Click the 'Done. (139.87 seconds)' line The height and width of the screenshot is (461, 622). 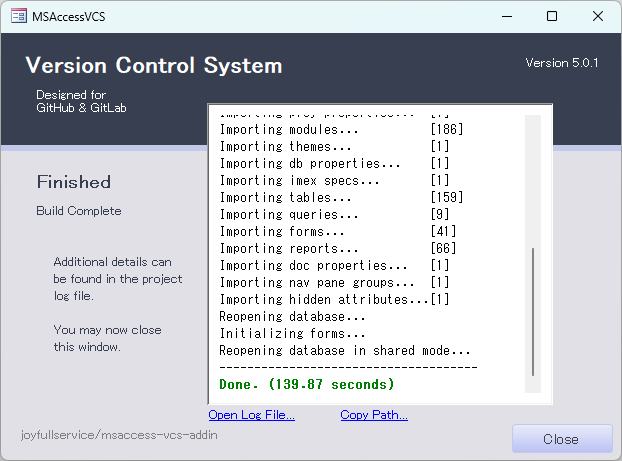[x=307, y=384]
